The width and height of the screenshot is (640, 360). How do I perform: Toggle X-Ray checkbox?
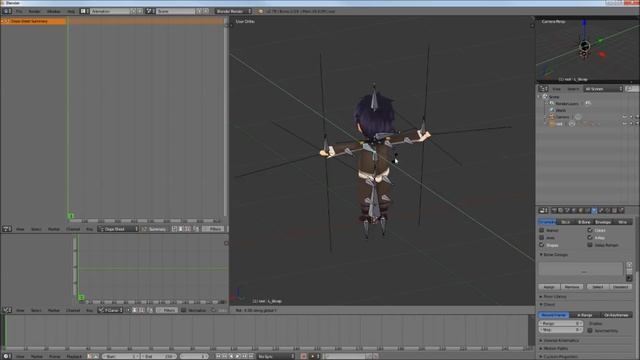(x=590, y=238)
